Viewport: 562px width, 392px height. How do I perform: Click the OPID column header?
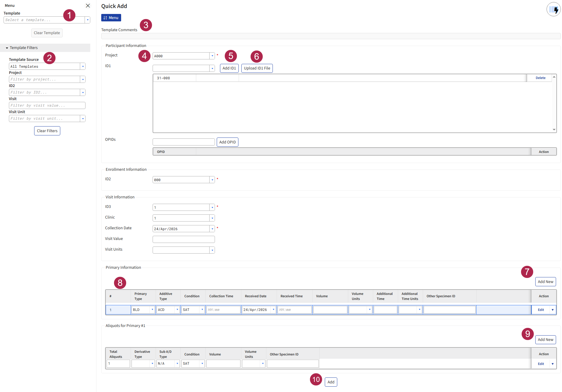[175, 152]
